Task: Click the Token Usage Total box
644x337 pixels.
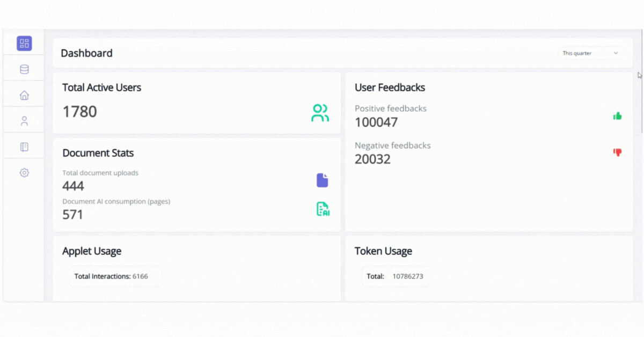Action: point(395,276)
